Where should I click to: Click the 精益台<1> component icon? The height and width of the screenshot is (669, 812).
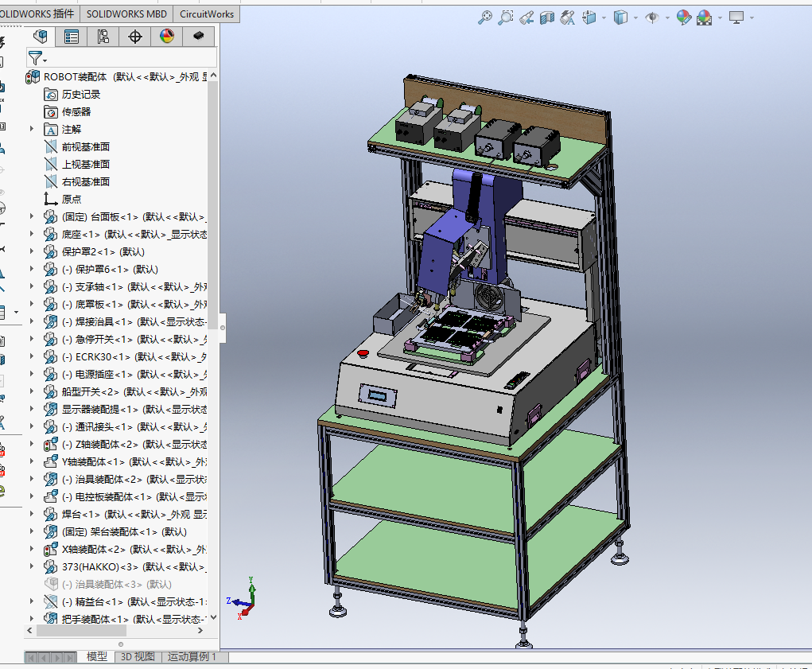pyautogui.click(x=51, y=601)
